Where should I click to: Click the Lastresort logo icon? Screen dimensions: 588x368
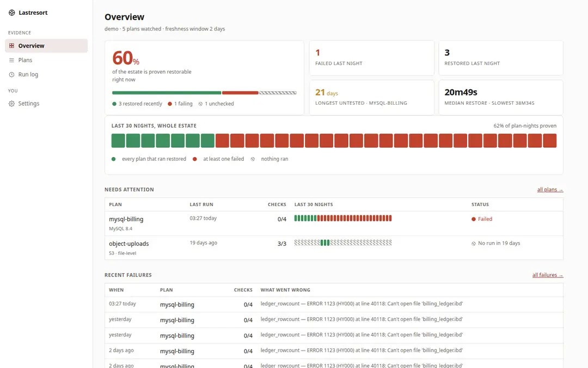tap(11, 13)
